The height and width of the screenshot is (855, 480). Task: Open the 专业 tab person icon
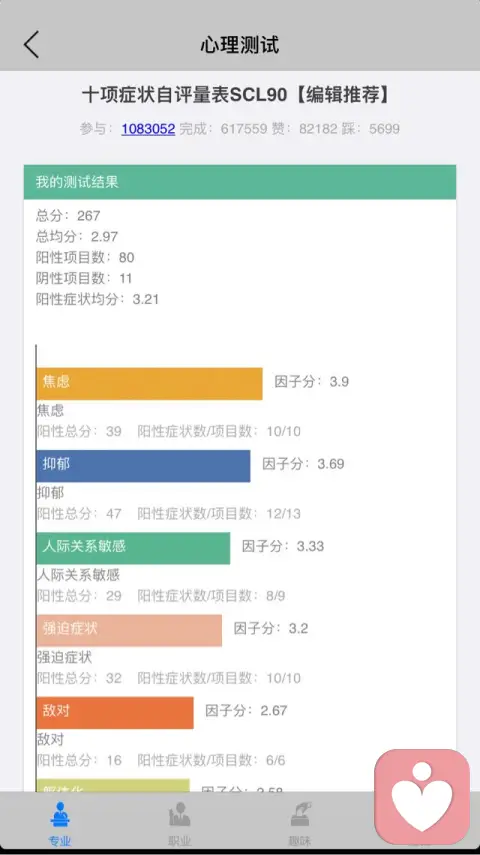(x=60, y=814)
